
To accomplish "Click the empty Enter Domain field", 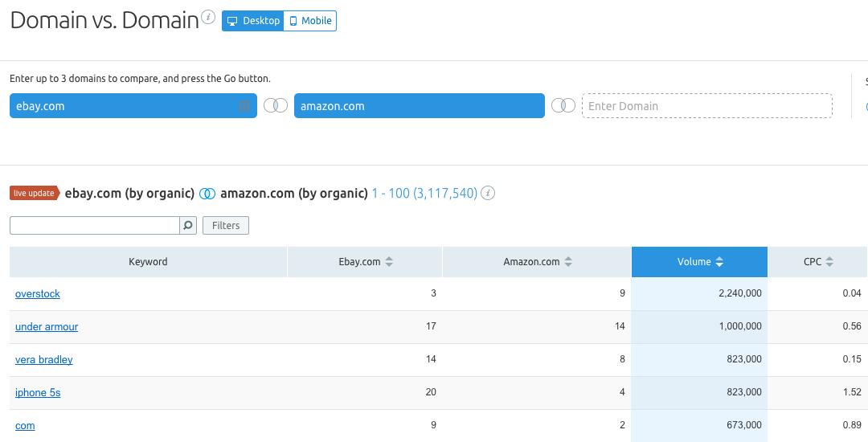I will click(x=707, y=105).
